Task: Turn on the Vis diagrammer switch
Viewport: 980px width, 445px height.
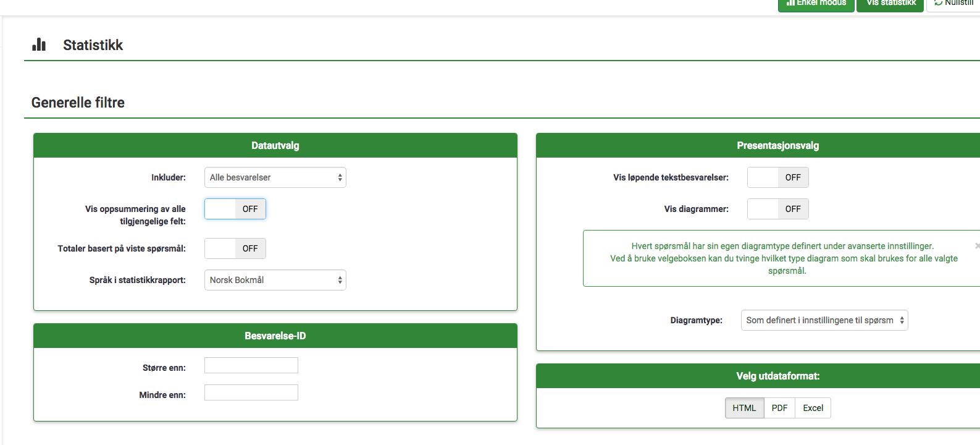Action: (778, 209)
